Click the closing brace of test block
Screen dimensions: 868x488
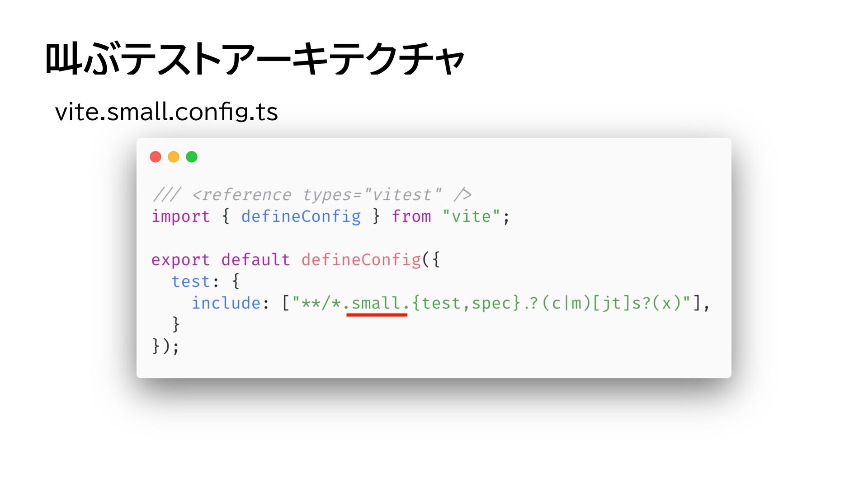176,324
